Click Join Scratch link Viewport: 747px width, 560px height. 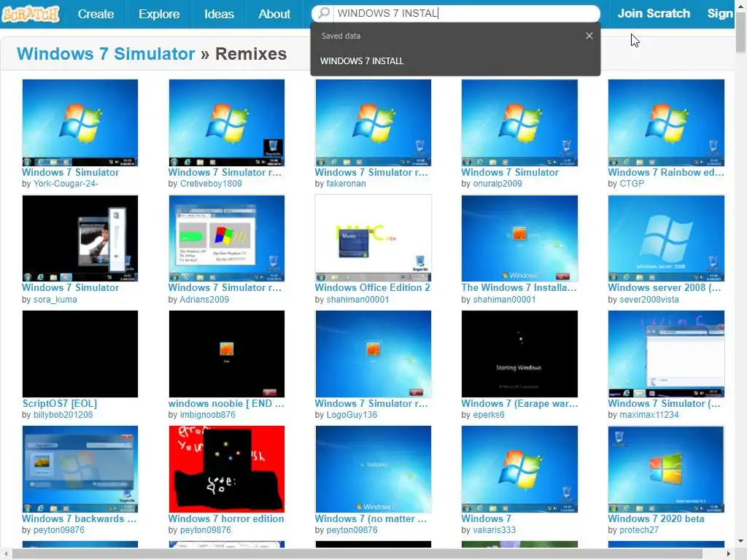[x=654, y=13]
